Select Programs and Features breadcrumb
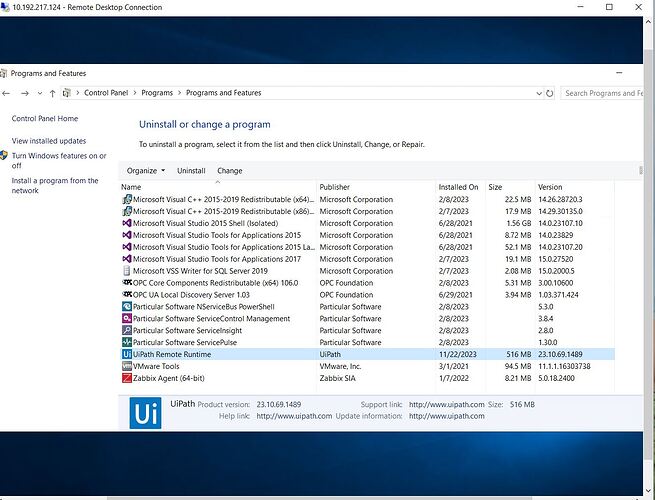Viewport: 655px width, 500px height. [x=223, y=93]
